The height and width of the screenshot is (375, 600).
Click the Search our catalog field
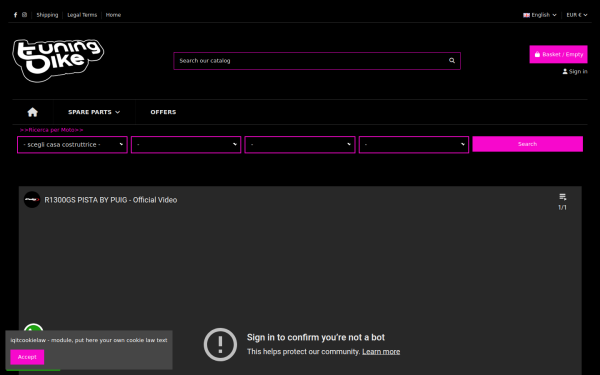click(317, 61)
